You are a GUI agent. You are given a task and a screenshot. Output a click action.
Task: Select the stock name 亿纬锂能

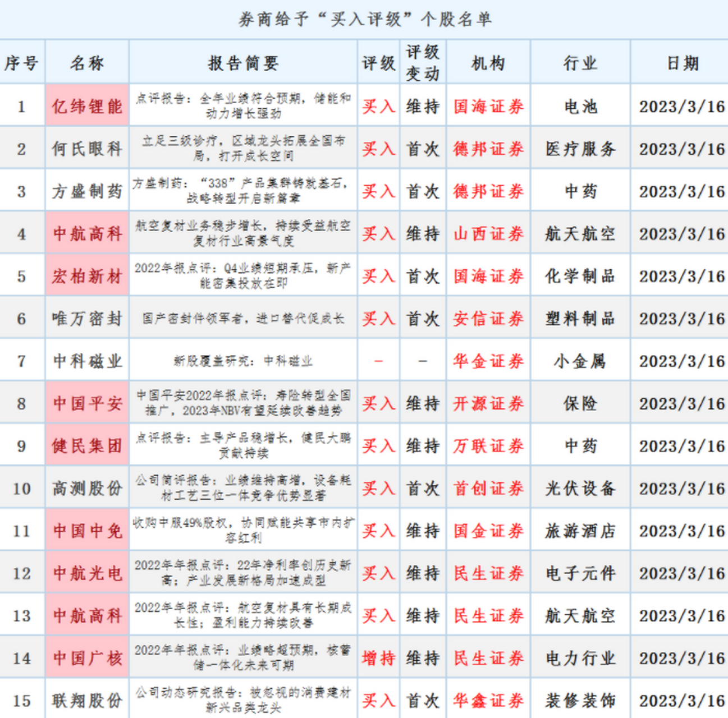pos(87,106)
